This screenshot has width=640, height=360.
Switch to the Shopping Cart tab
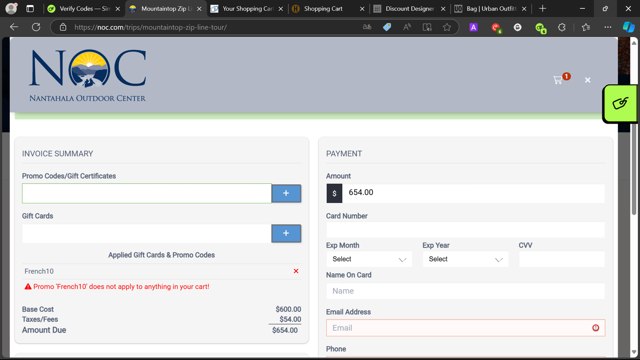pyautogui.click(x=328, y=9)
